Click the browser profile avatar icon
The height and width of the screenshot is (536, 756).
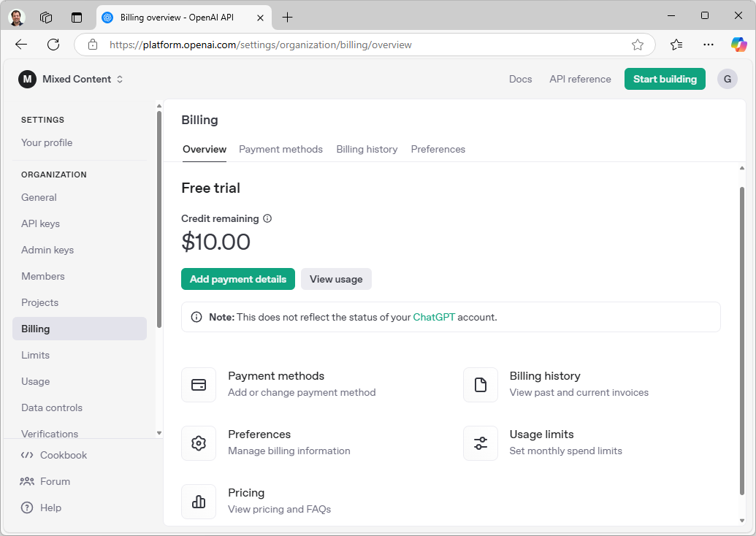[x=17, y=18]
